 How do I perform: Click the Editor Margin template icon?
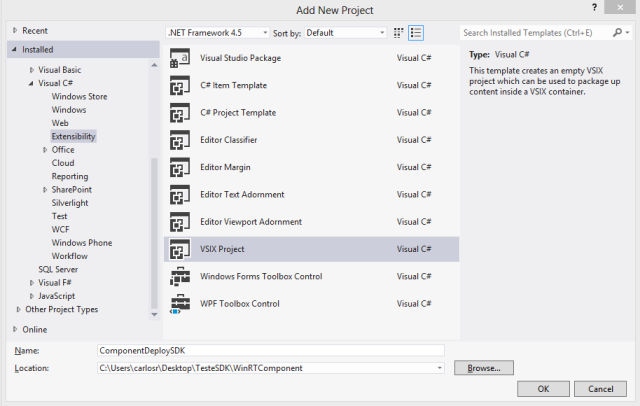click(180, 167)
